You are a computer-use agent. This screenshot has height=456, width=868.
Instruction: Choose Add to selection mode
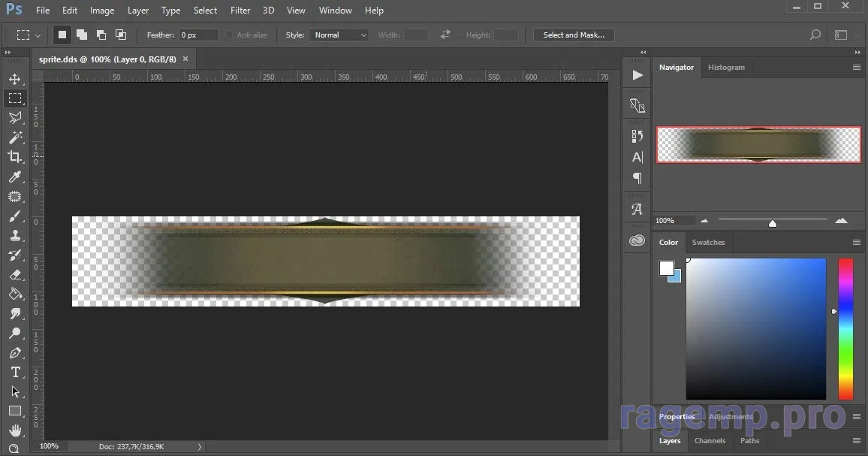click(x=81, y=35)
